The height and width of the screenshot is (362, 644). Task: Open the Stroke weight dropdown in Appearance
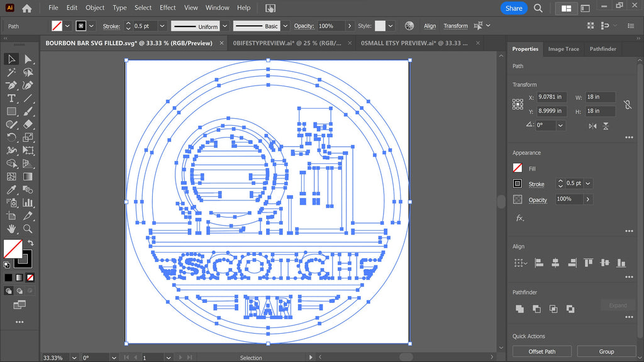coord(588,184)
